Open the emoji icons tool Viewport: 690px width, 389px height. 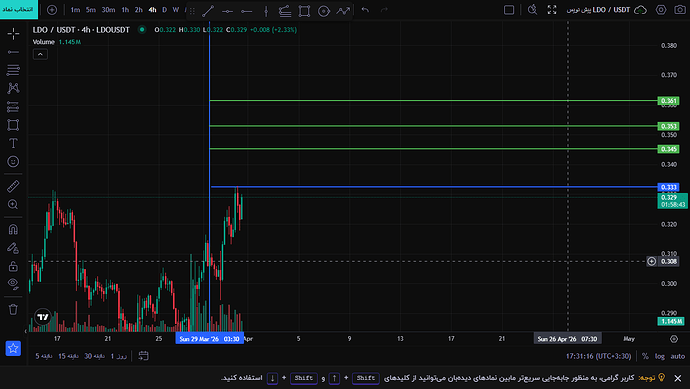click(13, 161)
